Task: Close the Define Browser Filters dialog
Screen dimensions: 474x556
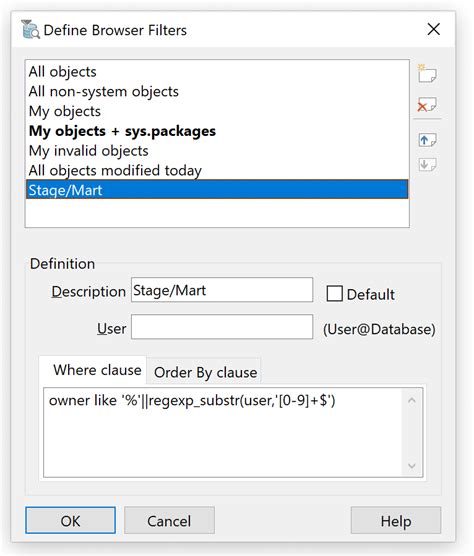Action: (434, 29)
